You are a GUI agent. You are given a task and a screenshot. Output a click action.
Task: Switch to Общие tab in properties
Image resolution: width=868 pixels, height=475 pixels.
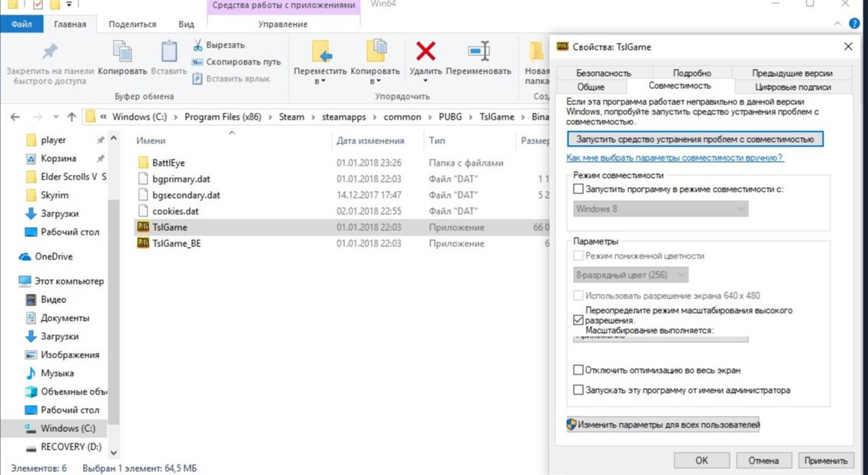click(591, 87)
